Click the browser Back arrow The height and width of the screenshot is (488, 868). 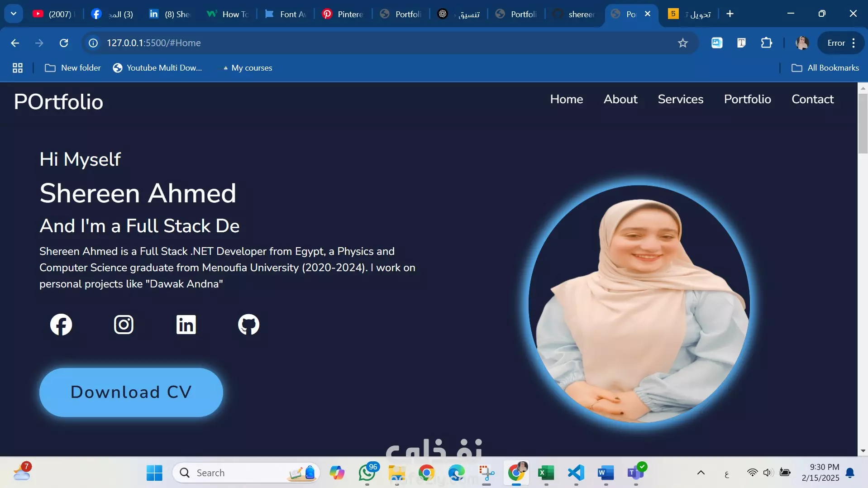(x=15, y=43)
